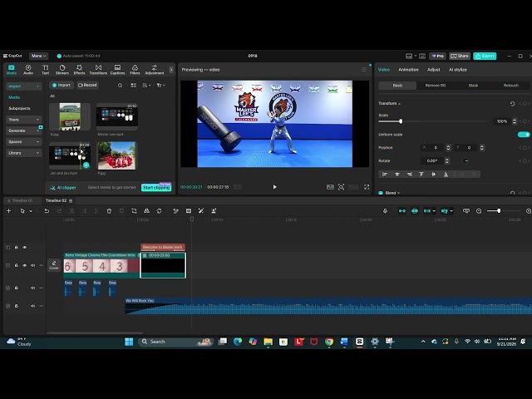The height and width of the screenshot is (399, 532).
Task: Collapse the Import section in sidebar
Action: [24, 86]
